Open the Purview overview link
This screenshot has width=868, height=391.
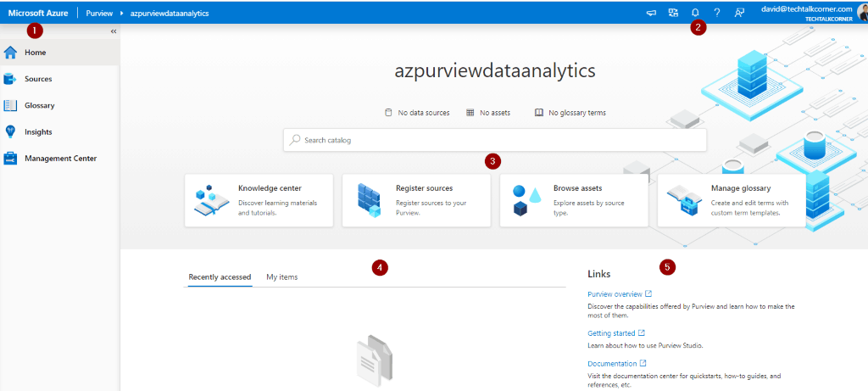[615, 293]
